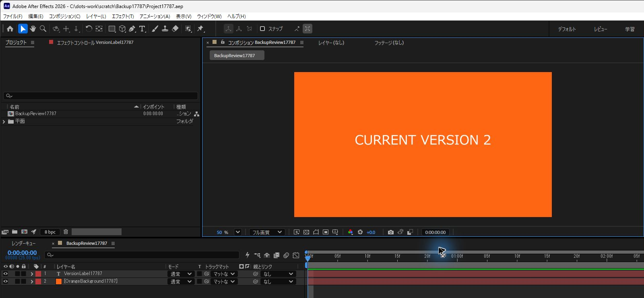The height and width of the screenshot is (298, 644).
Task: Switch to the デフォルト workspace
Action: click(x=567, y=29)
